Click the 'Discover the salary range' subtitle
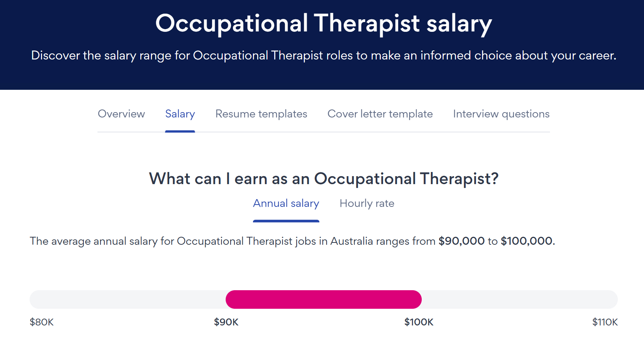This screenshot has width=644, height=344. (324, 55)
